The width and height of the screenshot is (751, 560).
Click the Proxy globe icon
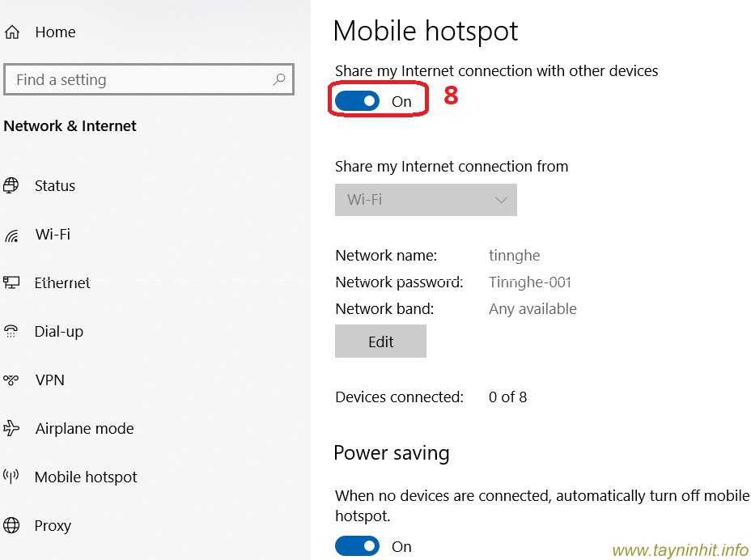(x=11, y=525)
